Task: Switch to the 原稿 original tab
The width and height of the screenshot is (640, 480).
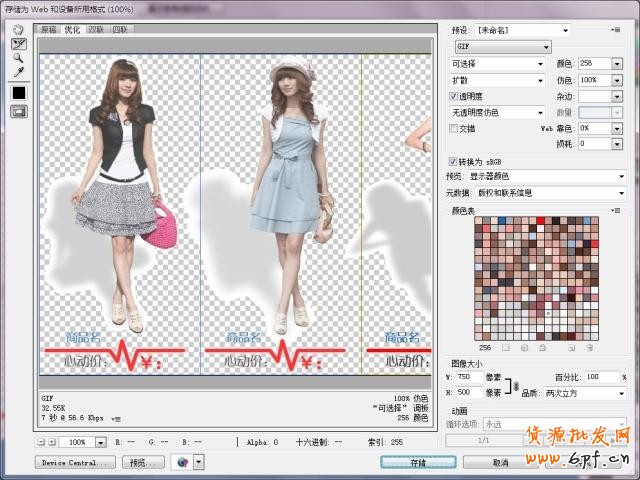Action: click(49, 30)
